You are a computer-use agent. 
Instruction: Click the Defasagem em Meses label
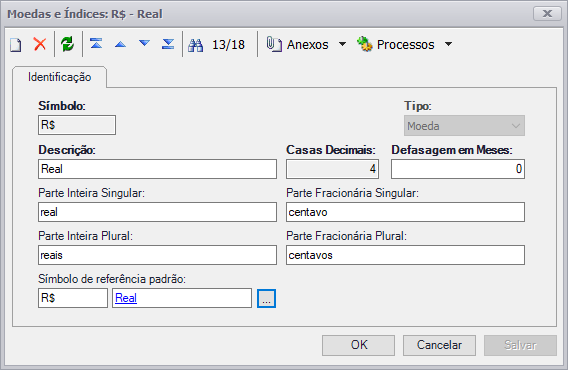[x=452, y=150]
